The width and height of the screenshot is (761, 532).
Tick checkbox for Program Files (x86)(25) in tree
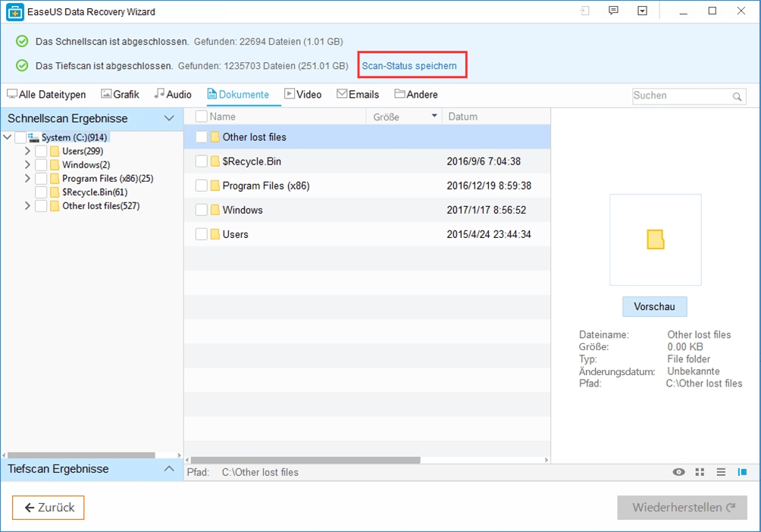tap(41, 178)
